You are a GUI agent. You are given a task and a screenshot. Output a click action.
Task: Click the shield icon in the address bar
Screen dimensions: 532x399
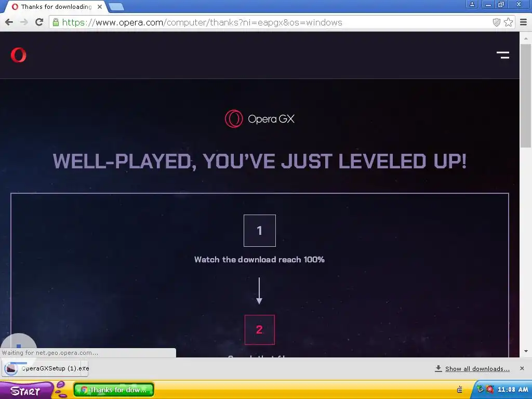pos(496,22)
